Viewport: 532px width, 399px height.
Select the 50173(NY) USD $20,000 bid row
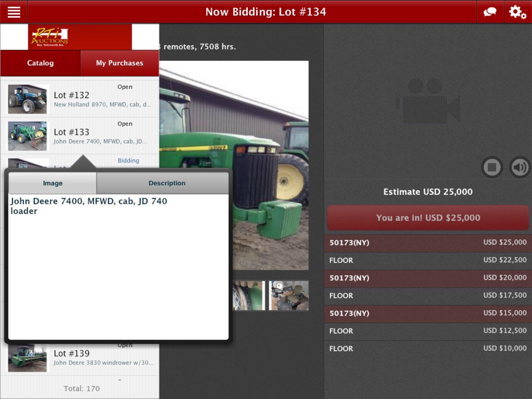point(428,278)
